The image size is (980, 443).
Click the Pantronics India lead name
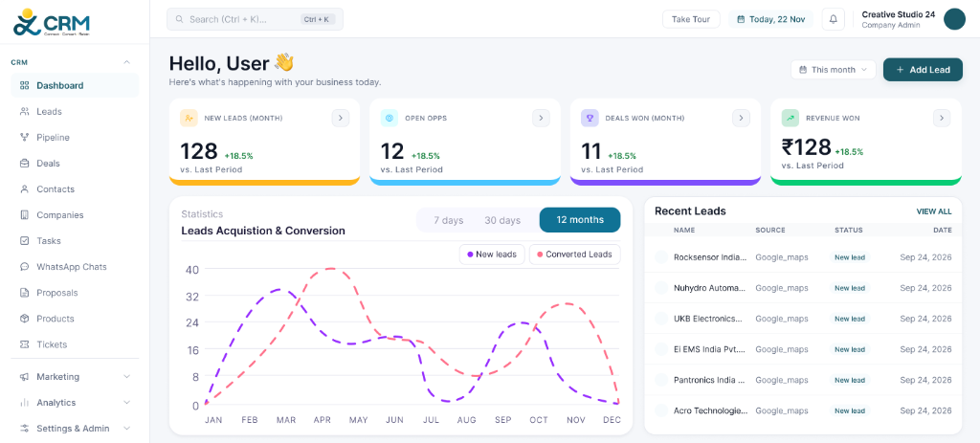(710, 380)
